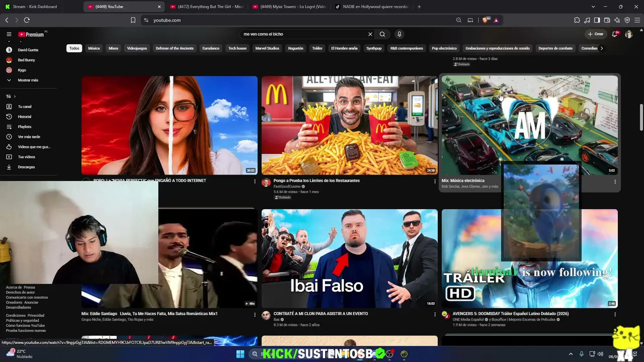
Task: Filter by the Videojuegos chip
Action: pos(137,48)
